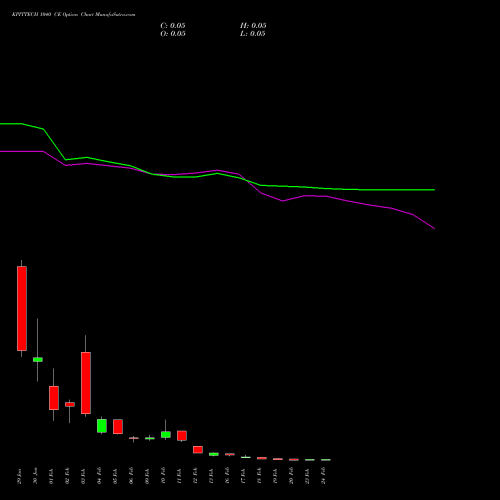The height and width of the screenshot is (500, 500).
Task: Click the 17 Feb date label
Action: pyautogui.click(x=244, y=476)
